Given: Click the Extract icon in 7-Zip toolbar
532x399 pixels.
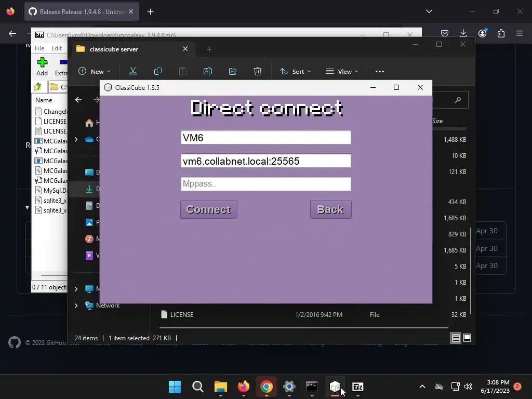Looking at the screenshot, I should click(x=61, y=66).
